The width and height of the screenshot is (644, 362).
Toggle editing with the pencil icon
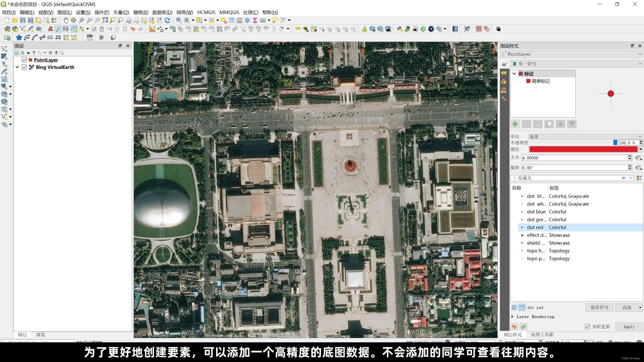(58, 29)
